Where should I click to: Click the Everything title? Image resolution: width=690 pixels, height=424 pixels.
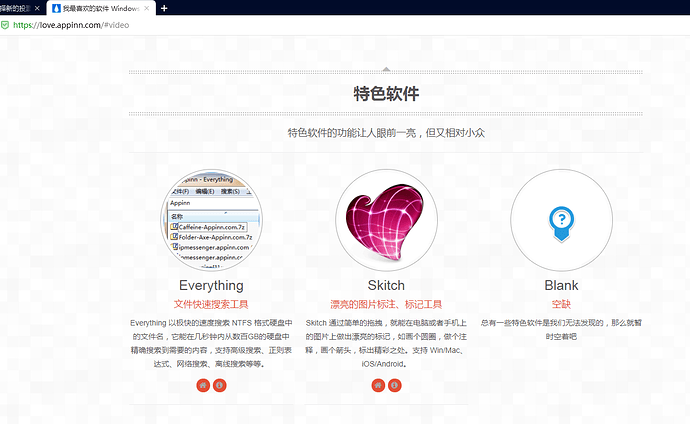pyautogui.click(x=211, y=285)
